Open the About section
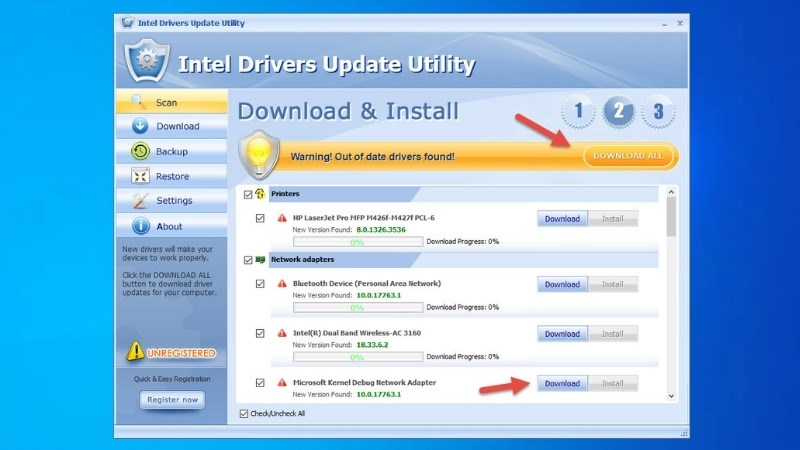This screenshot has width=800, height=450. [x=172, y=226]
